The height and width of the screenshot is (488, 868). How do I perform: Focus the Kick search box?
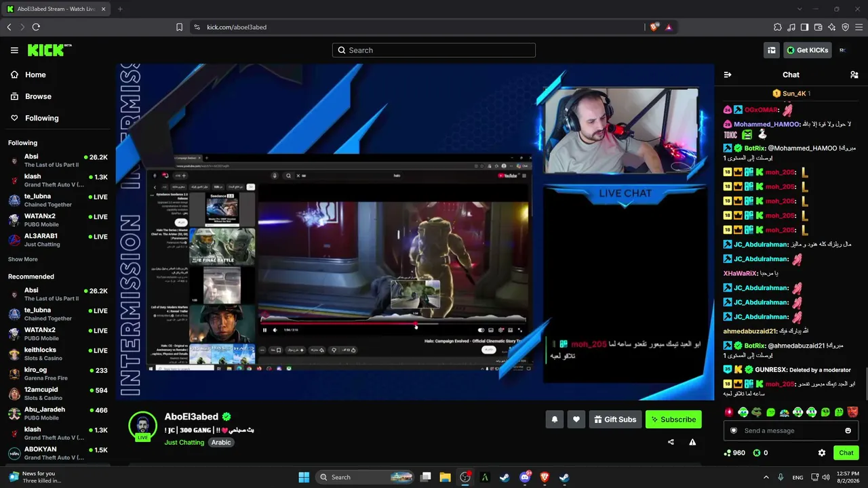pos(434,50)
